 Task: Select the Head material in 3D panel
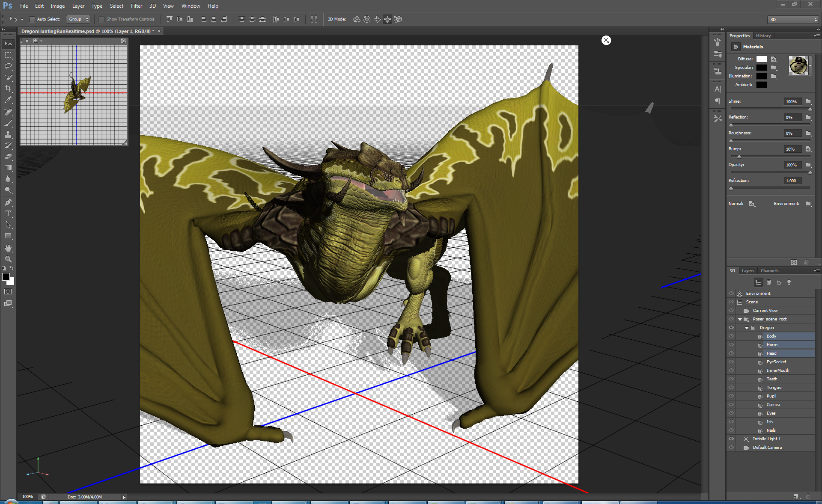[771, 353]
